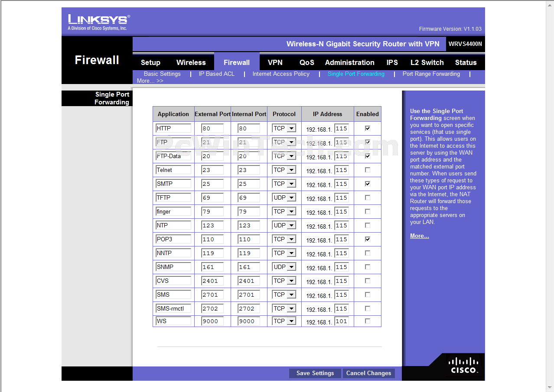Click External Port field showing 161
This screenshot has width=554, height=392.
pyautogui.click(x=212, y=267)
